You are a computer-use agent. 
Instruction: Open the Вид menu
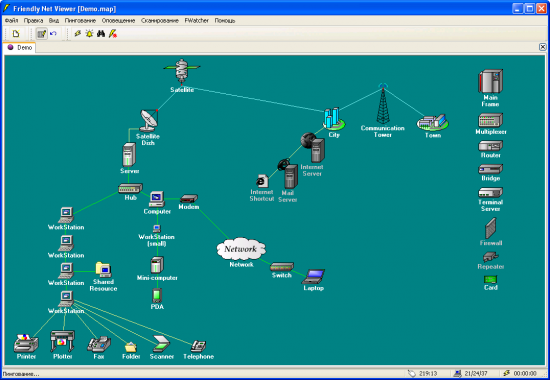(x=54, y=21)
